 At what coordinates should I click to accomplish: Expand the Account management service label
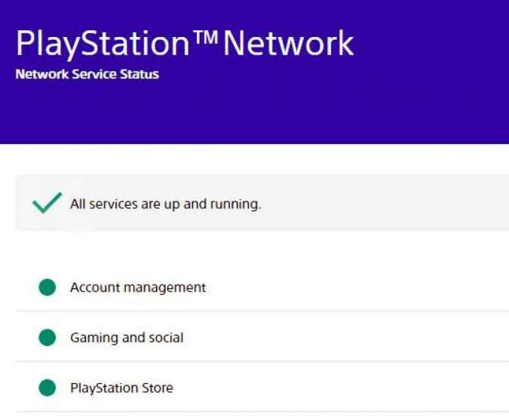point(138,287)
